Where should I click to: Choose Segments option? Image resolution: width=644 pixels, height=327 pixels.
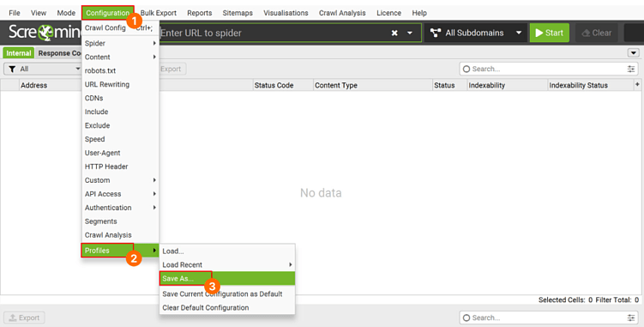[120, 221]
